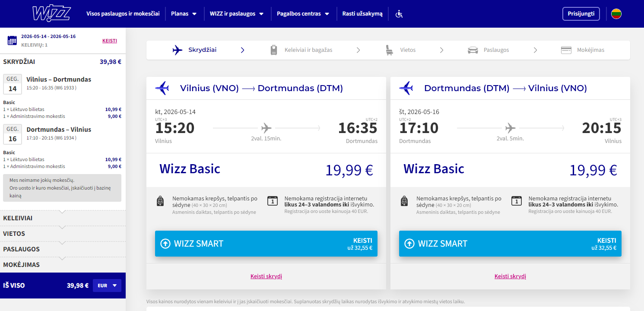Click the Wizz Air logo
644x311 pixels.
51,13
